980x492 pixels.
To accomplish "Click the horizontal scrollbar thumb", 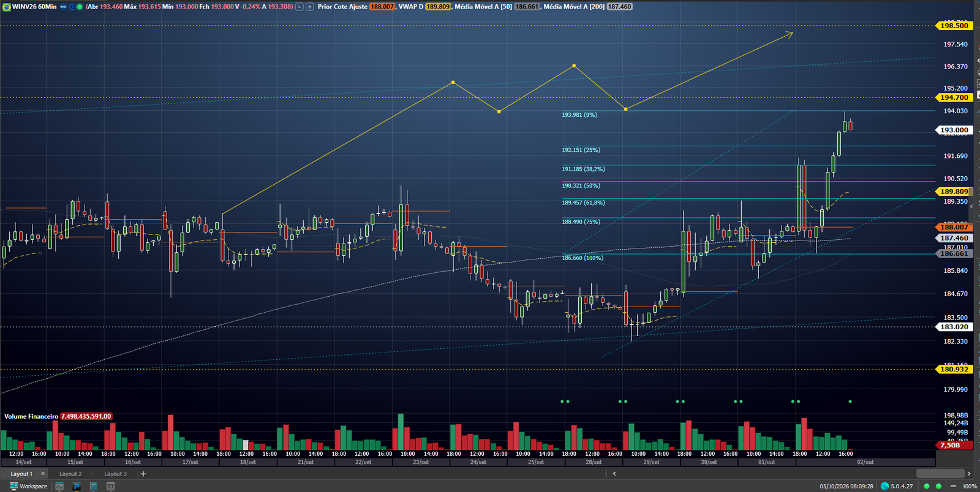I will click(x=940, y=474).
